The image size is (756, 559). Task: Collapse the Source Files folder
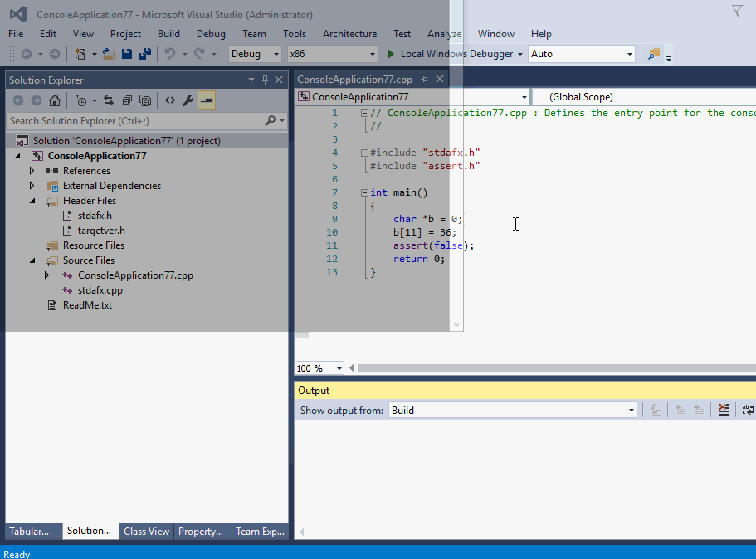[32, 260]
